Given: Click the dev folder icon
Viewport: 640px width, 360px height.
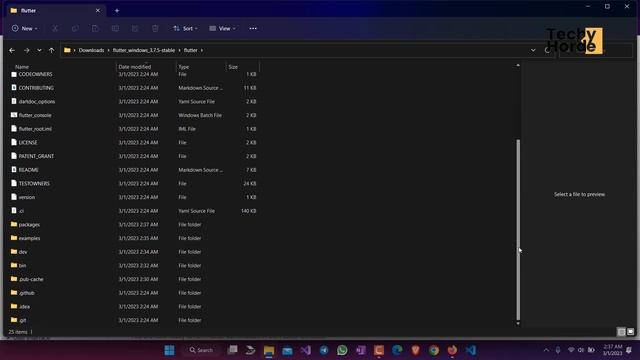Looking at the screenshot, I should (14, 251).
